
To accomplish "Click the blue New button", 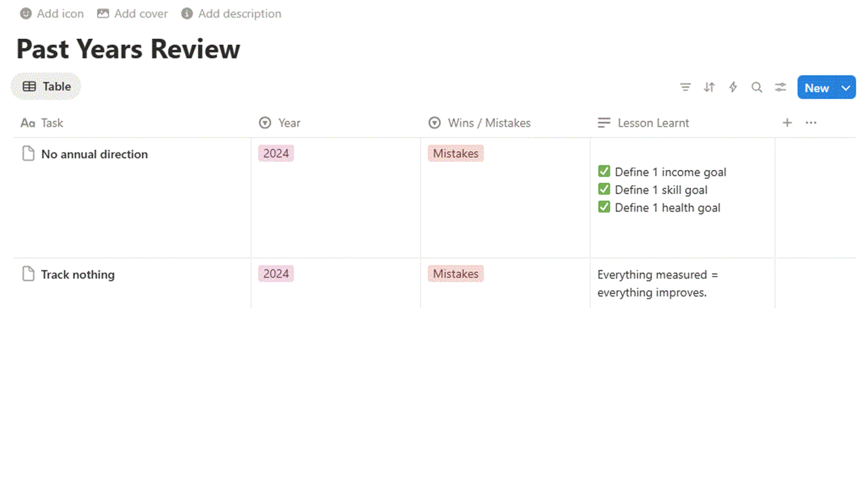I will (817, 87).
